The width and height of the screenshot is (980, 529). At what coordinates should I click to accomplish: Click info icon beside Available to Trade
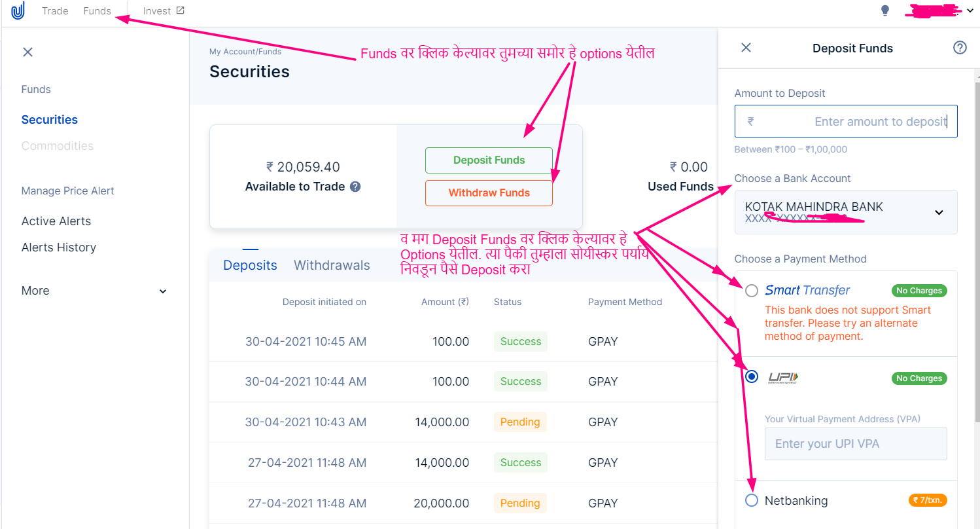[355, 187]
